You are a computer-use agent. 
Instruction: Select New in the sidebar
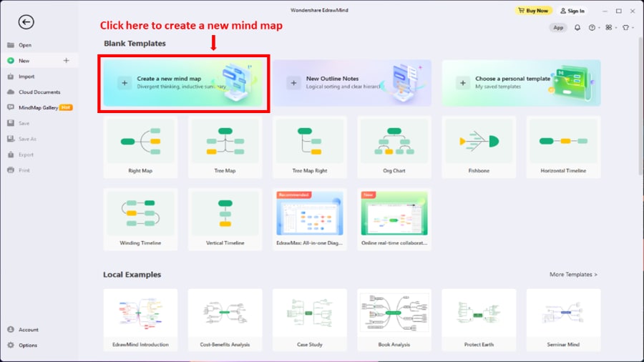pyautogui.click(x=39, y=61)
